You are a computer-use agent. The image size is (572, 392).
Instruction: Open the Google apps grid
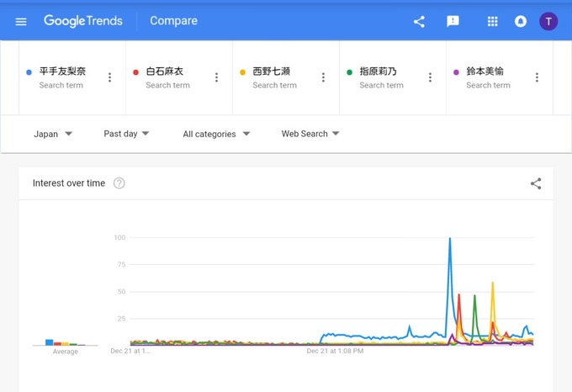tap(493, 21)
